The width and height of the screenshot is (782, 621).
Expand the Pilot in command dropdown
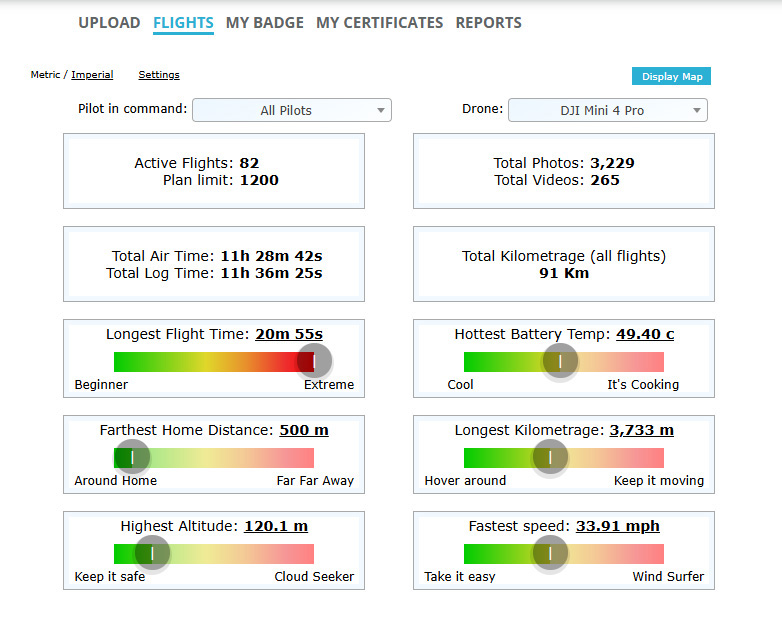292,110
